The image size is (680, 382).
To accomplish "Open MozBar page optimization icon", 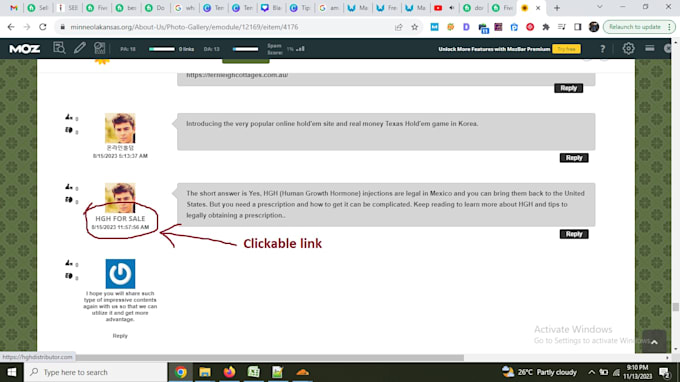I will (99, 48).
